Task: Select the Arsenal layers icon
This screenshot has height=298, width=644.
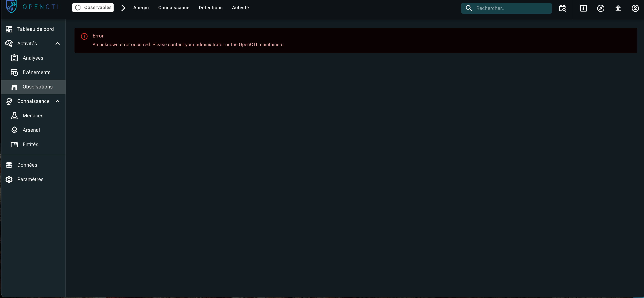Action: [x=14, y=130]
